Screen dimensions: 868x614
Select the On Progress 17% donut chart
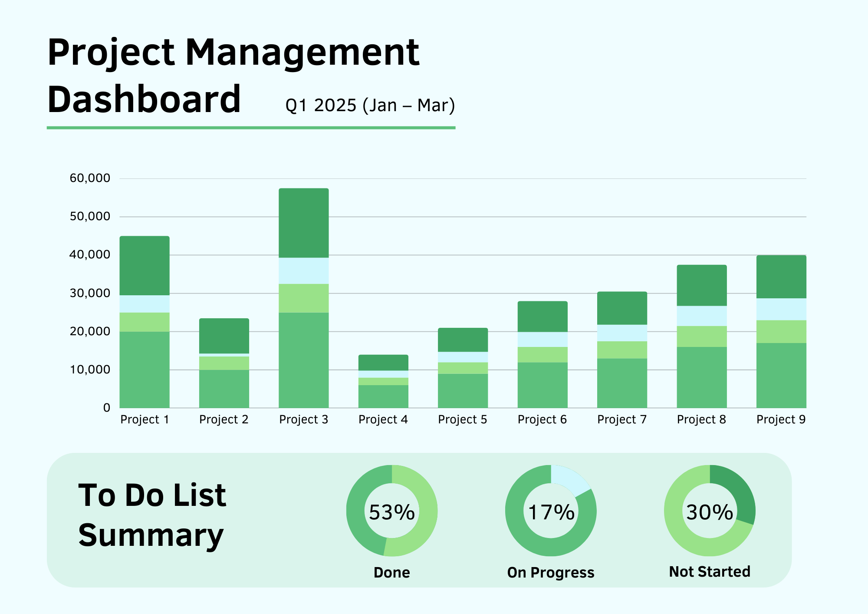coord(551,511)
